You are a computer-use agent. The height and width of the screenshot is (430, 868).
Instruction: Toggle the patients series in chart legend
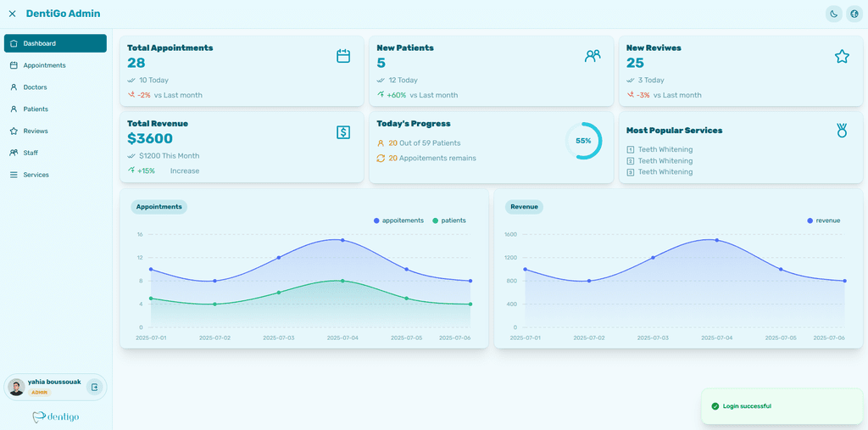449,221
